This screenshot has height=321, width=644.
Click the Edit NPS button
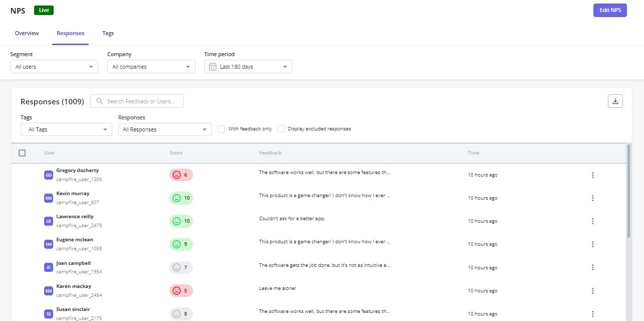[610, 10]
